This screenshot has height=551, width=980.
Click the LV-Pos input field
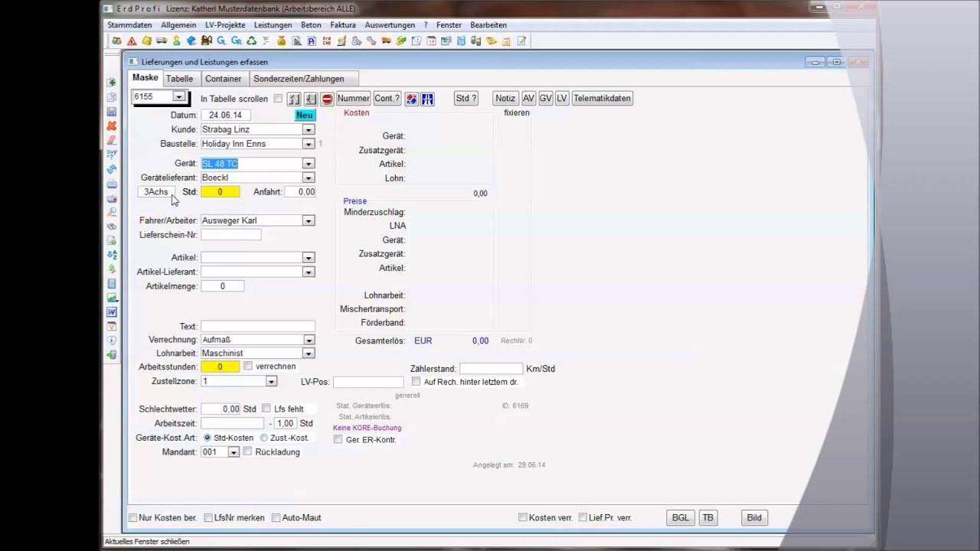pyautogui.click(x=367, y=381)
